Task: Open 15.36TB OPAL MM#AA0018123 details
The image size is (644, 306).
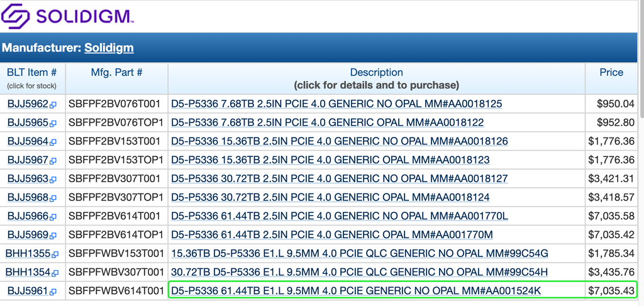Action: (x=330, y=160)
